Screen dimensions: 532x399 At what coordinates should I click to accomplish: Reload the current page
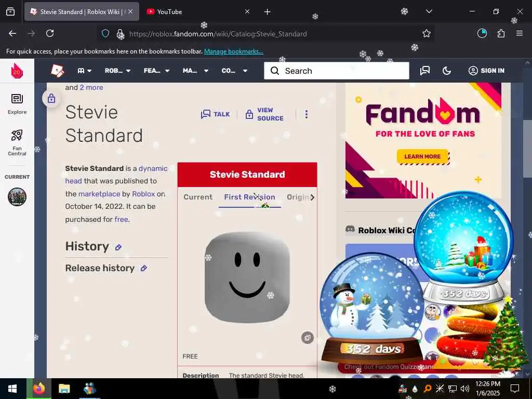pos(50,33)
